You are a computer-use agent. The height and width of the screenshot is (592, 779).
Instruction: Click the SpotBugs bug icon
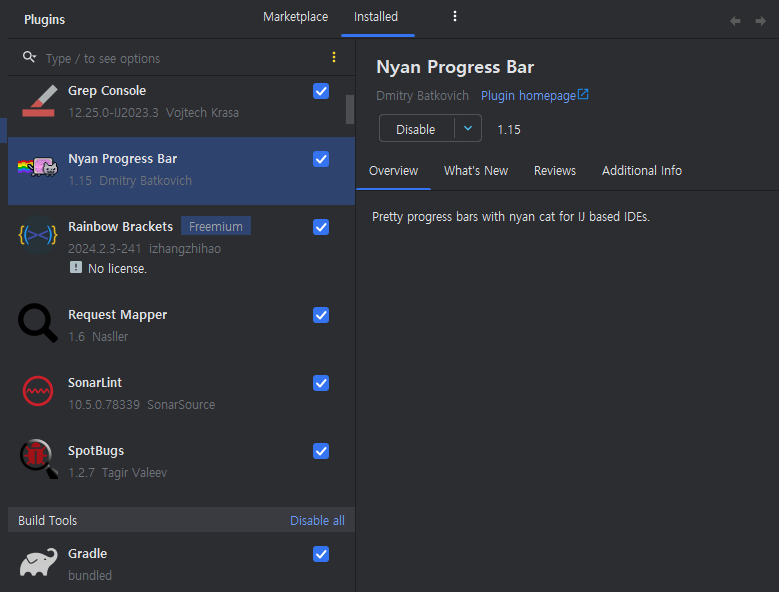pos(38,459)
